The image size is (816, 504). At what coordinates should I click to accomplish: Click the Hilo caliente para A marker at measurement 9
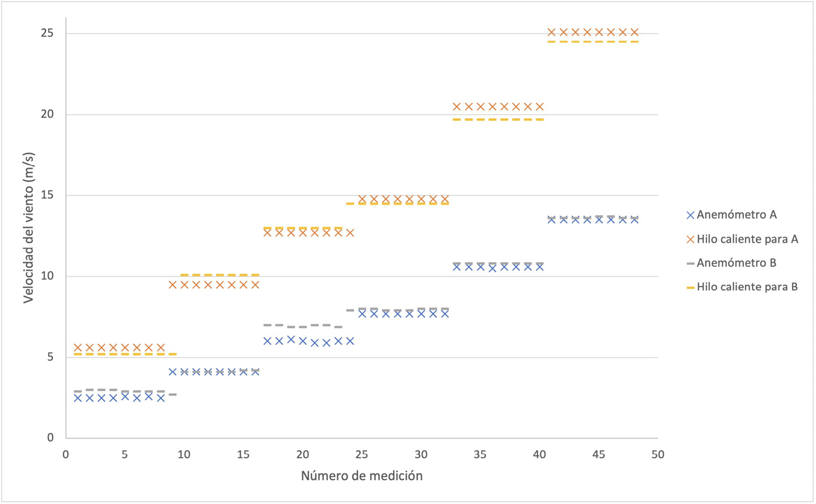coord(172,285)
